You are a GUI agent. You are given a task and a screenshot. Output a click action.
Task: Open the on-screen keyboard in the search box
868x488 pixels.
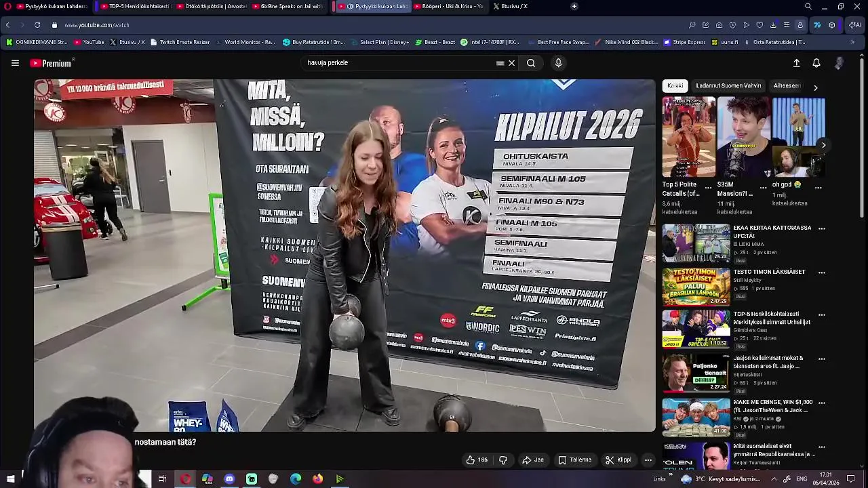tap(500, 63)
